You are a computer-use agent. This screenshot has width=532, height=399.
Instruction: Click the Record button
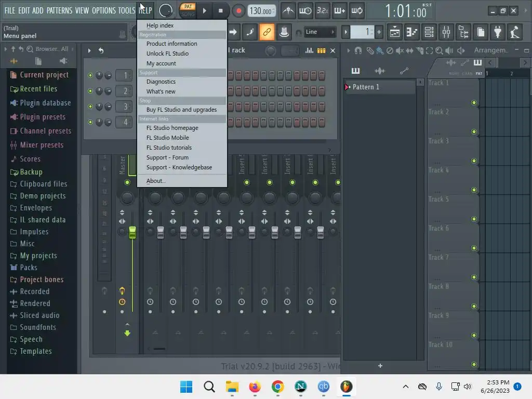238,11
